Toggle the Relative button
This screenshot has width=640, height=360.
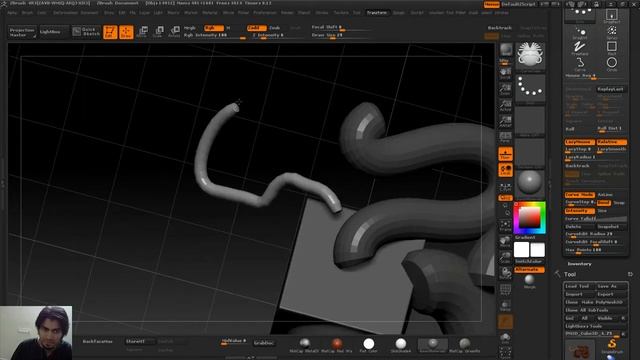click(611, 142)
